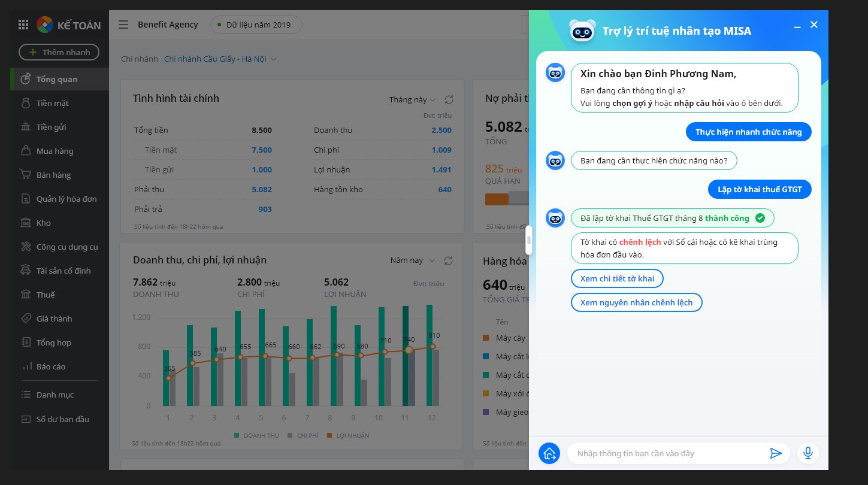Toggle CHI PHÍ legend series in chart
Image resolution: width=868 pixels, height=485 pixels.
click(x=303, y=435)
